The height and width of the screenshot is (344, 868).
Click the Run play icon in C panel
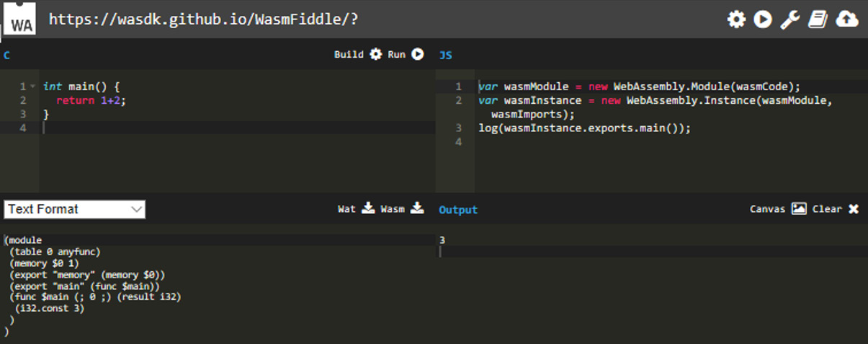coord(418,54)
